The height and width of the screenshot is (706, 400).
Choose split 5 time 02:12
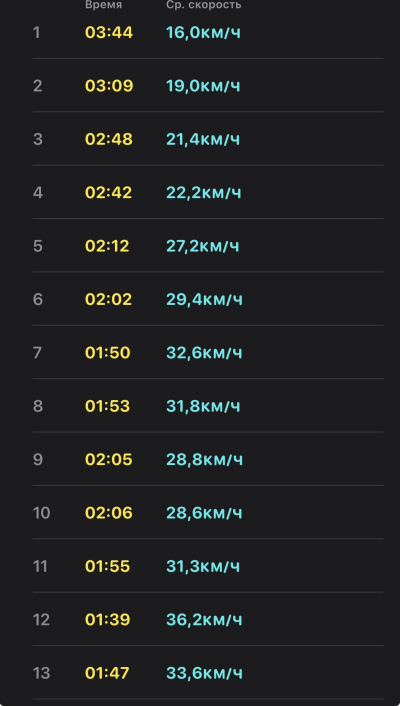point(107,246)
